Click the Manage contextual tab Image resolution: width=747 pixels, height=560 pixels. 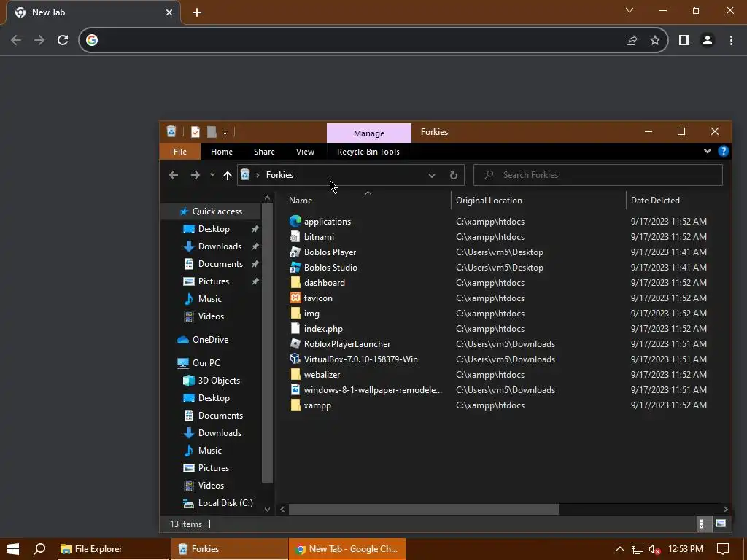tap(368, 133)
